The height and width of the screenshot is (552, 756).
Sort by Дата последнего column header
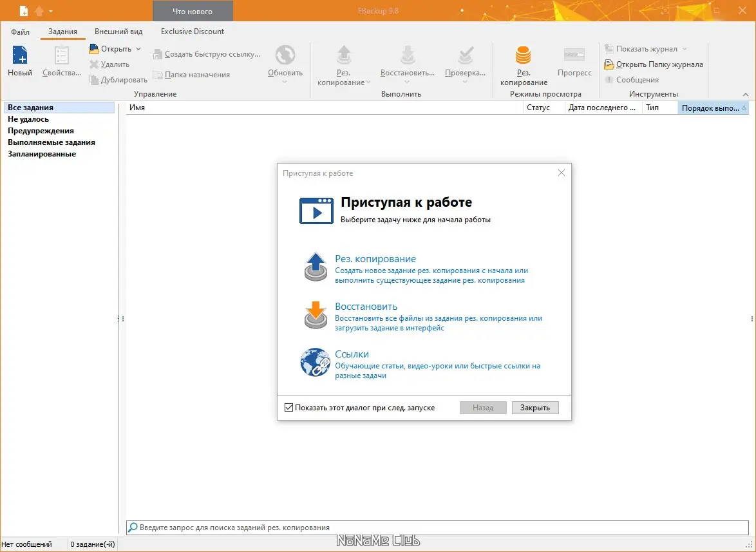tap(603, 108)
